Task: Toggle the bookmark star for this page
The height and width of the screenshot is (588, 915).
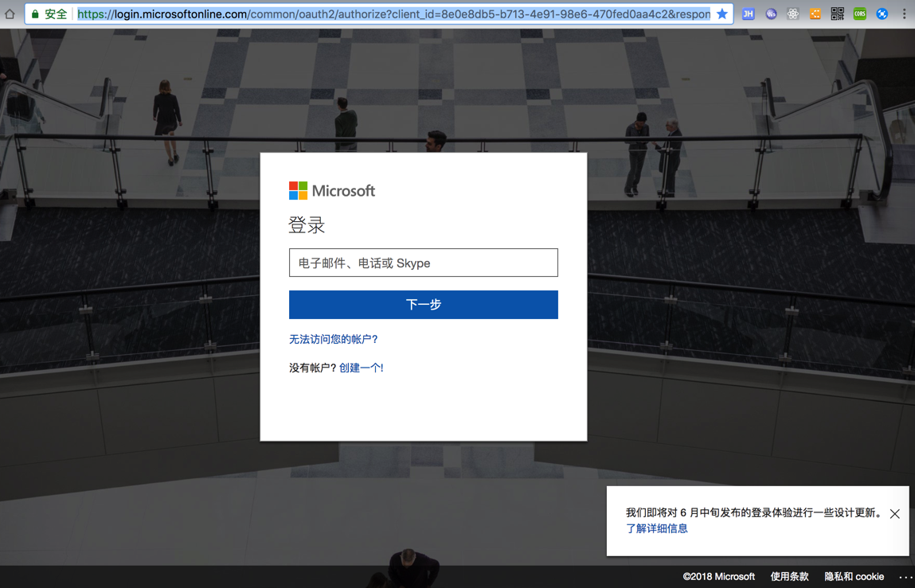Action: click(722, 14)
